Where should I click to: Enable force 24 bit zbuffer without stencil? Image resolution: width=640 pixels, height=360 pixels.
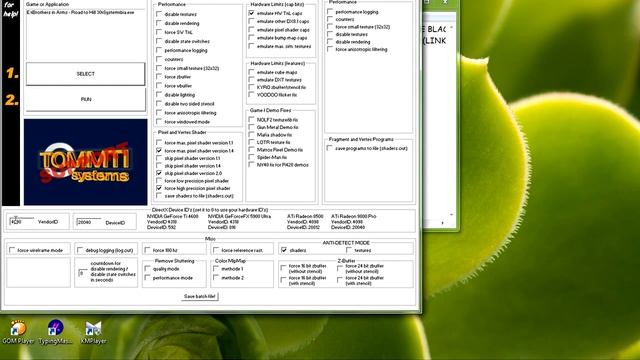(340, 268)
